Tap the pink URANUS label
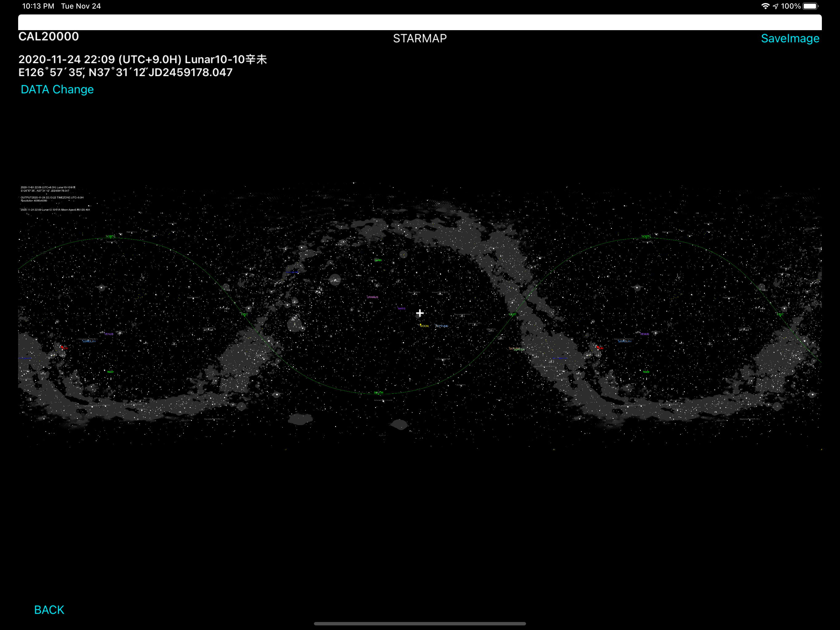This screenshot has width=840, height=630. [372, 297]
